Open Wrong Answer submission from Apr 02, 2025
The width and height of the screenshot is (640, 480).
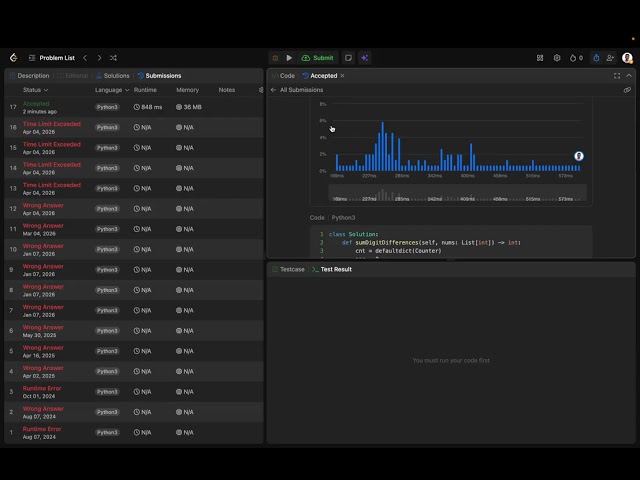coord(133,371)
